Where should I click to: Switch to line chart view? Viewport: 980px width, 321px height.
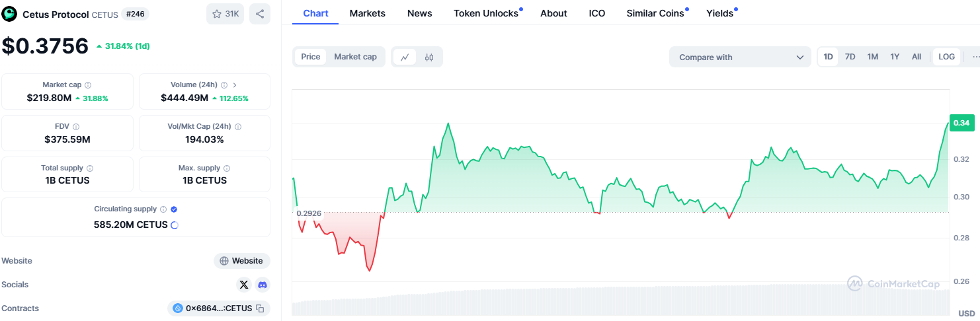405,57
